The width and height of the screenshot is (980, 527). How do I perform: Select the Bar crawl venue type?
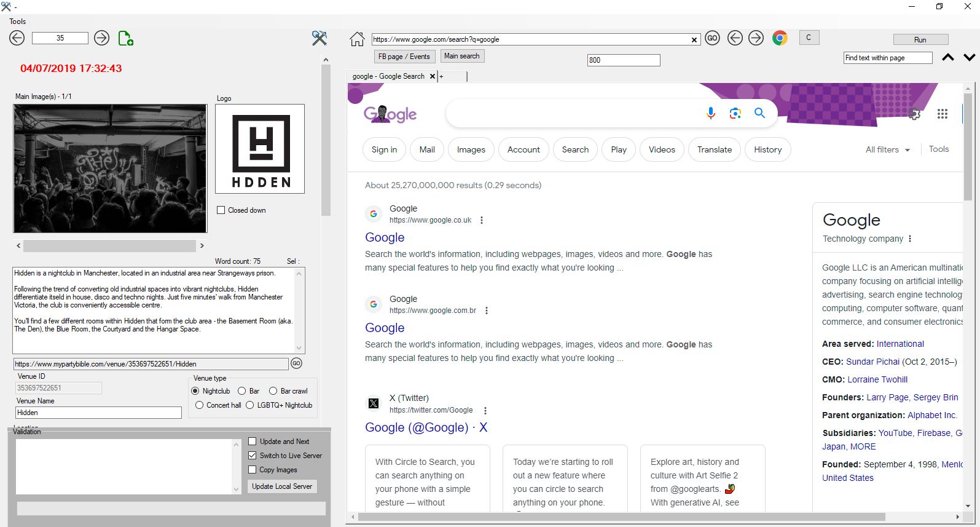click(x=273, y=391)
